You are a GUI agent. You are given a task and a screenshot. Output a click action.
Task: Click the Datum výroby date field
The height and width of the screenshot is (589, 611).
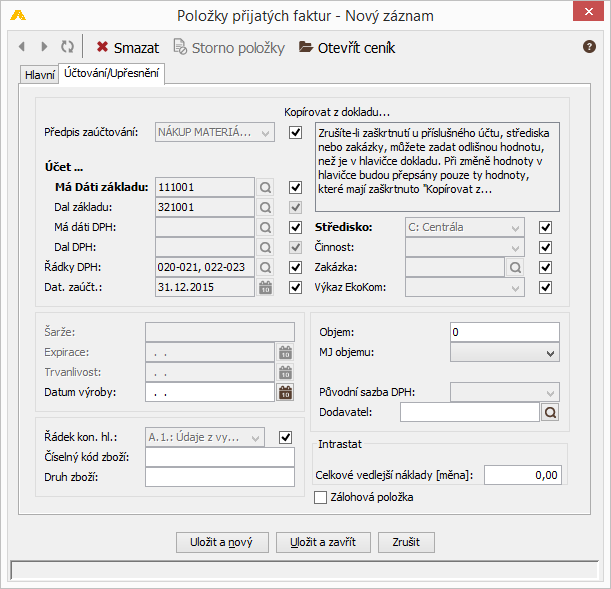[x=210, y=392]
